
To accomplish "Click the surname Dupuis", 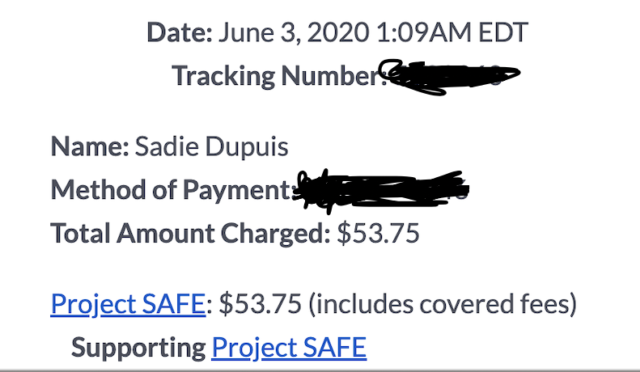I will (247, 148).
